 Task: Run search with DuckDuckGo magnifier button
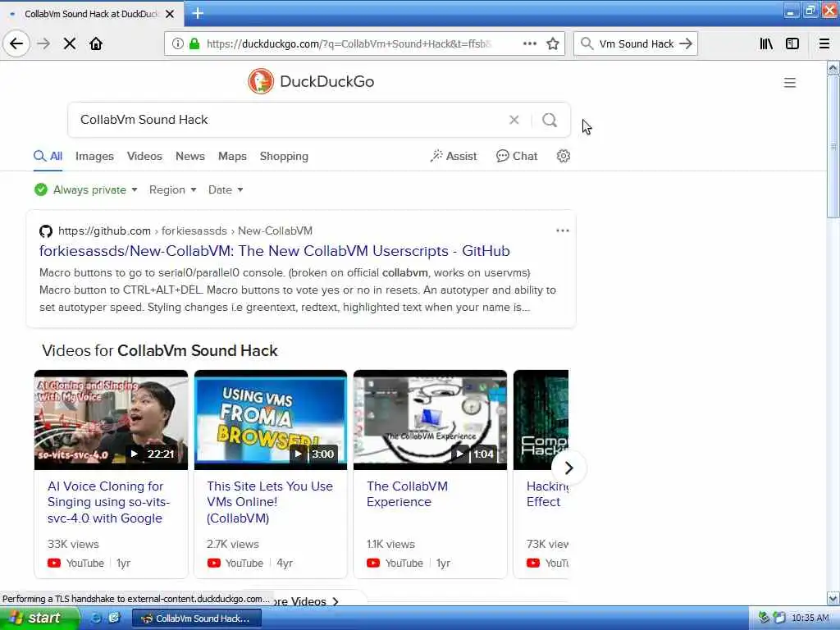pos(550,120)
